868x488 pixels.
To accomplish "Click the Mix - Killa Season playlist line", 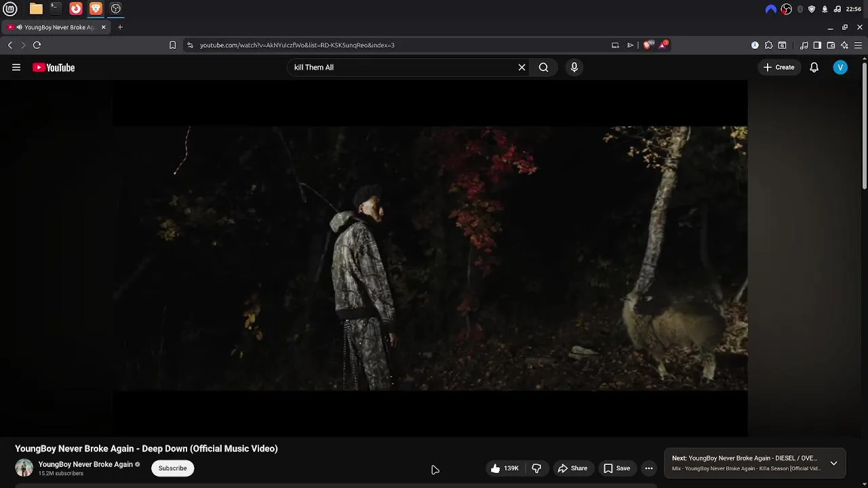I will pos(747,468).
